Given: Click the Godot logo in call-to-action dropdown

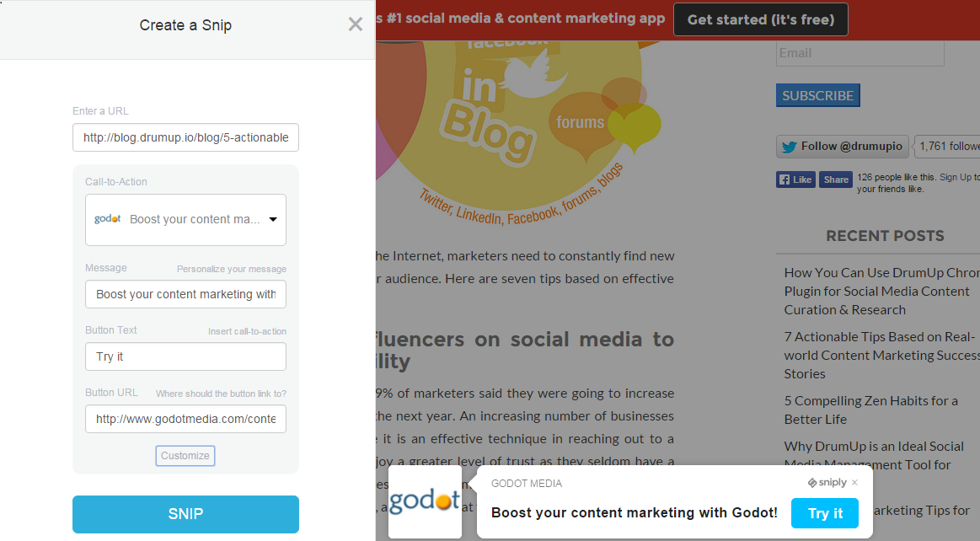Looking at the screenshot, I should click(x=108, y=218).
